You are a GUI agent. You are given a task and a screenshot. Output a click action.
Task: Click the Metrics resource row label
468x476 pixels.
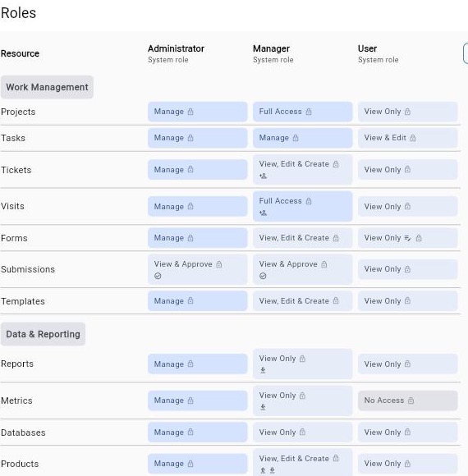tap(16, 400)
